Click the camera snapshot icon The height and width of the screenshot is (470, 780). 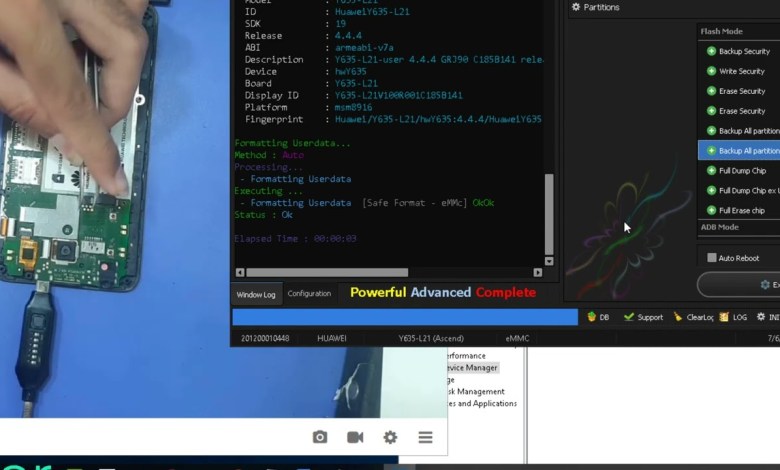(320, 437)
